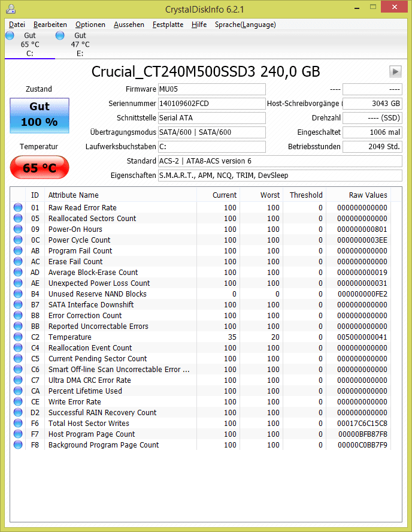Open the Aussehen menu
The height and width of the screenshot is (532, 412).
(129, 25)
